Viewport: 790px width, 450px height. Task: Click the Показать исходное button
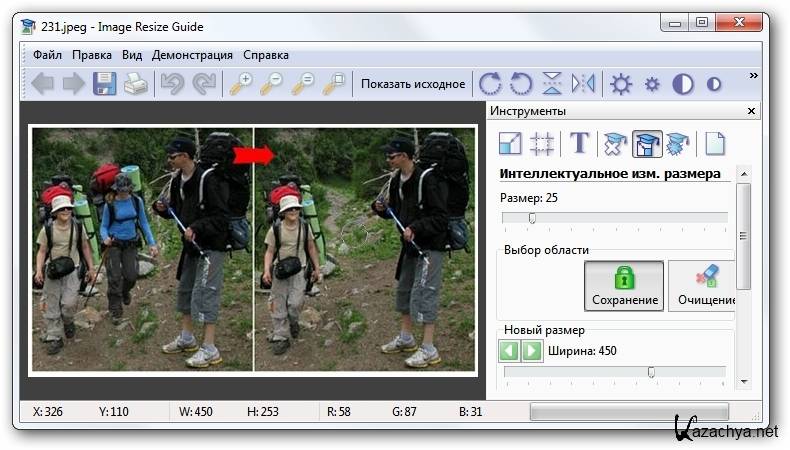(412, 84)
